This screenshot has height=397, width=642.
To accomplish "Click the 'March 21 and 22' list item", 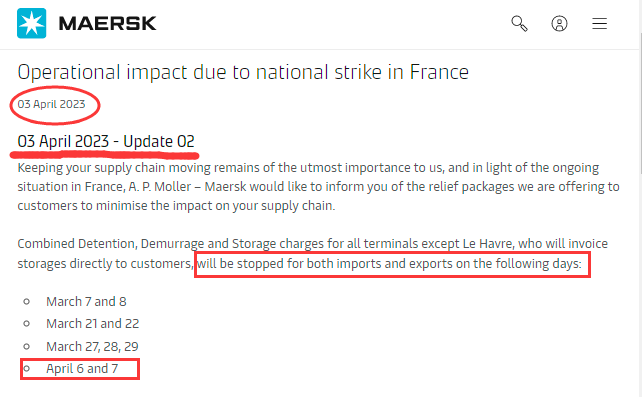I will pos(93,324).
